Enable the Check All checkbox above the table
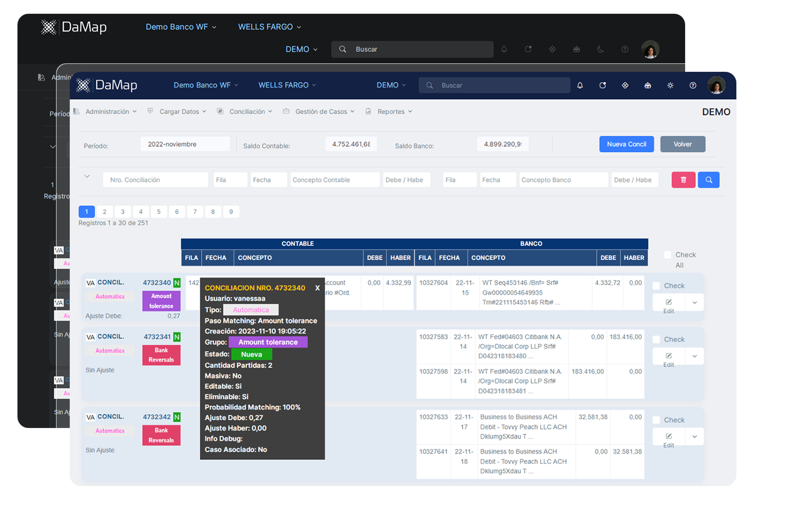Image resolution: width=785 pixels, height=532 pixels. tap(667, 254)
